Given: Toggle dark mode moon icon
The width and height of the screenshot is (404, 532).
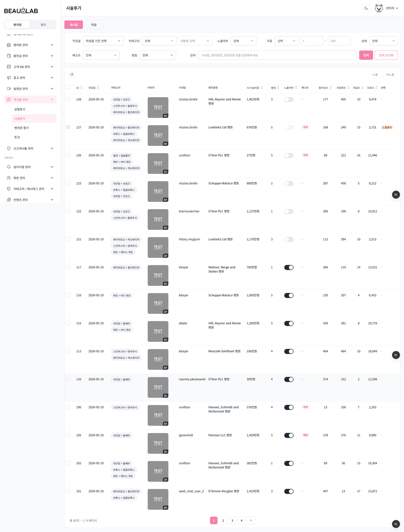Looking at the screenshot, I should pyautogui.click(x=366, y=8).
